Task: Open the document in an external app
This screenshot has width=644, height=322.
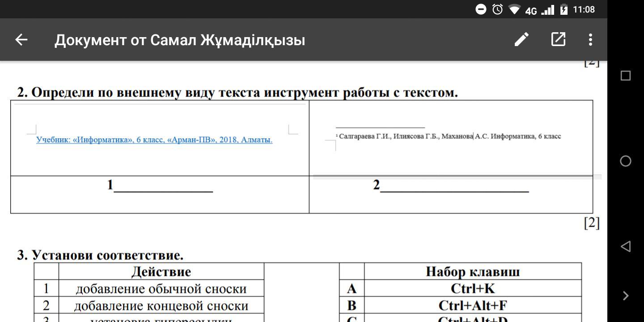Action: coord(558,39)
